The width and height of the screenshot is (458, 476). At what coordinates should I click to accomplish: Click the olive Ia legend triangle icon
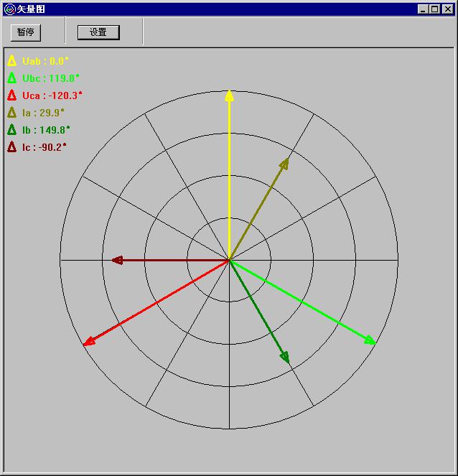coord(11,113)
